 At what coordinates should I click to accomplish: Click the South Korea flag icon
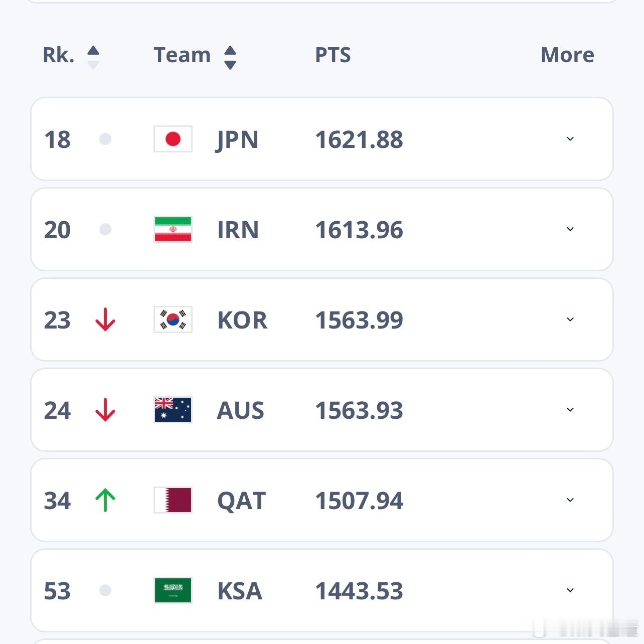tap(173, 319)
